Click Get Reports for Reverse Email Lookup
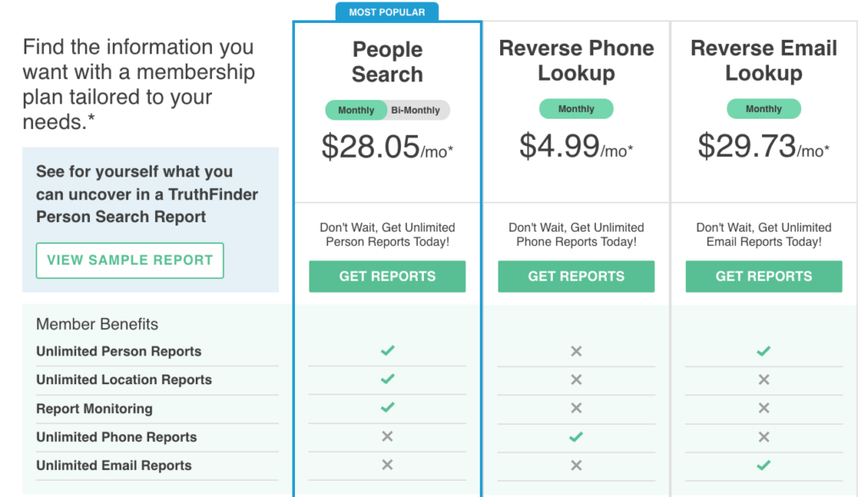868x497 pixels. coord(764,276)
